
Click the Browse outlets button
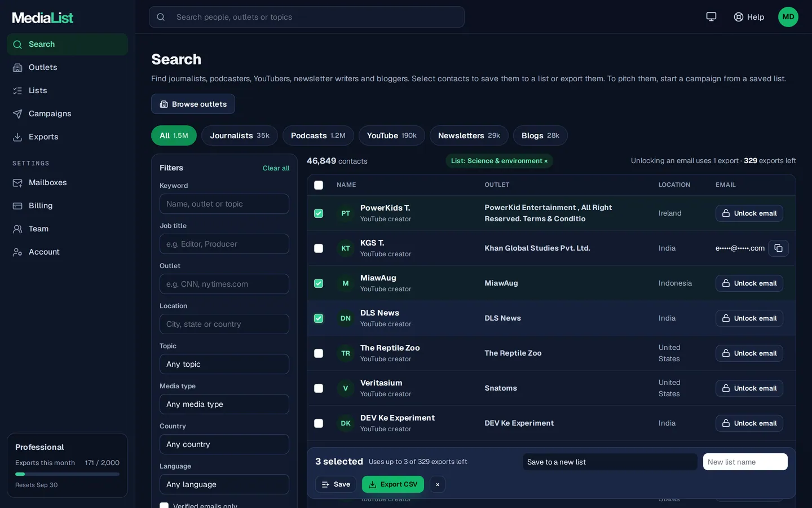pyautogui.click(x=193, y=104)
